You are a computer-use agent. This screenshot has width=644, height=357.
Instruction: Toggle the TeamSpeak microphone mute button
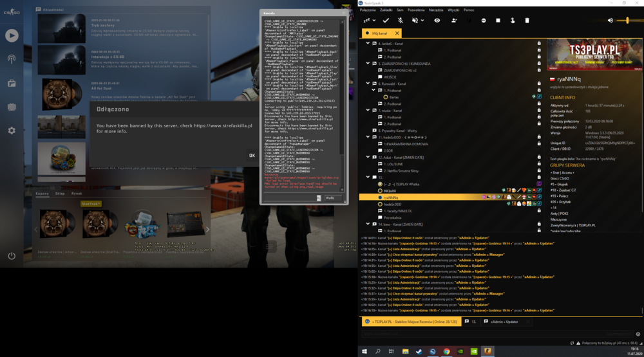tap(401, 20)
